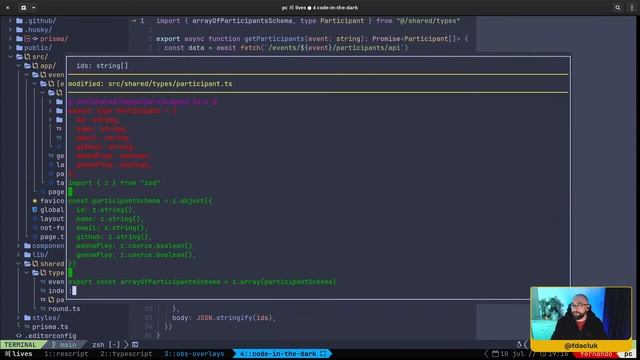Image resolution: width=640 pixels, height=360 pixels.
Task: Click the fernando user segment
Action: coord(596,354)
